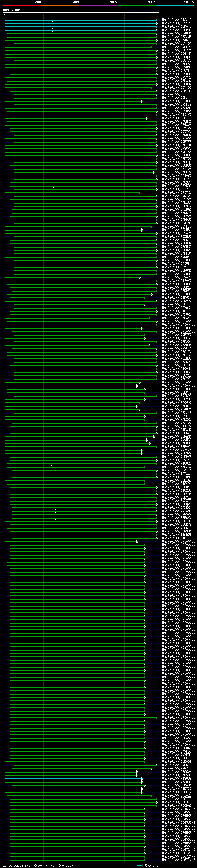
Task: Select the UniRef100_C5YJ60 label
Action: point(177,43)
